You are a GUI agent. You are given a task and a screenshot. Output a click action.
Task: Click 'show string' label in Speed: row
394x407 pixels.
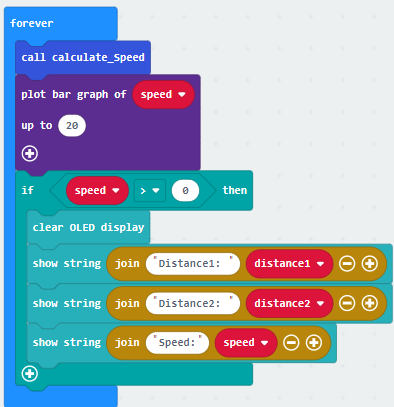click(67, 343)
